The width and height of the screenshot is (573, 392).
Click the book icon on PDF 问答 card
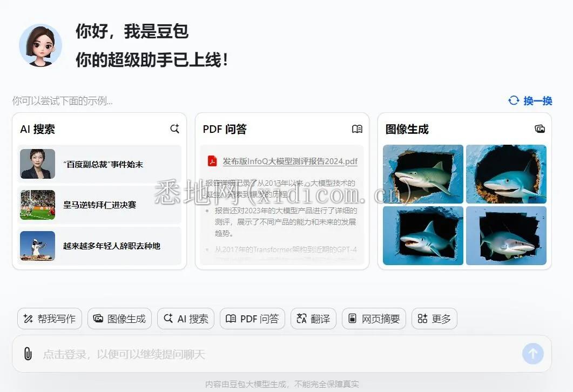(357, 129)
